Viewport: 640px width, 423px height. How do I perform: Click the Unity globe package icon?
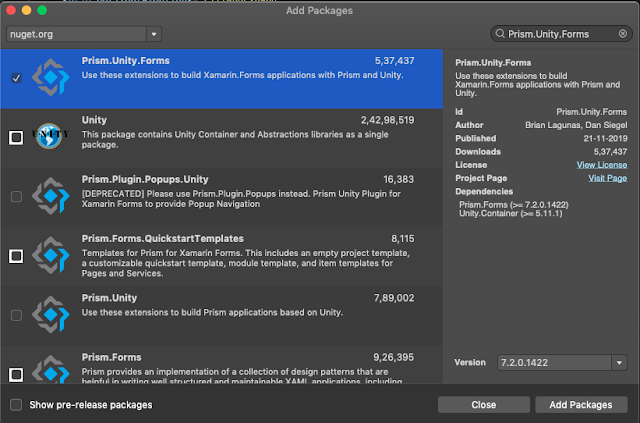pyautogui.click(x=50, y=136)
